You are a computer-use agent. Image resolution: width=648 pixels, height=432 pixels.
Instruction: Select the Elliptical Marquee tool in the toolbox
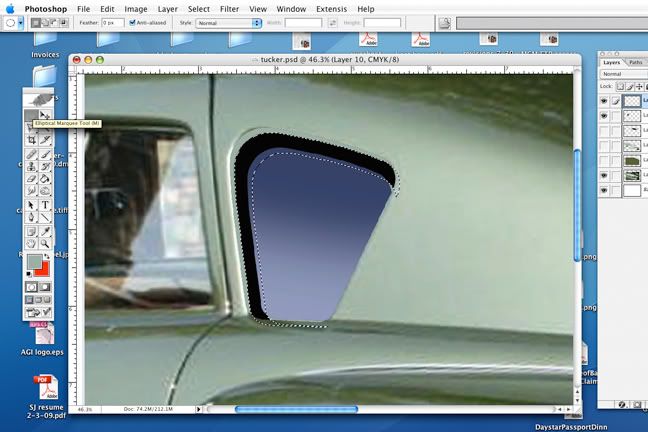tap(31, 115)
